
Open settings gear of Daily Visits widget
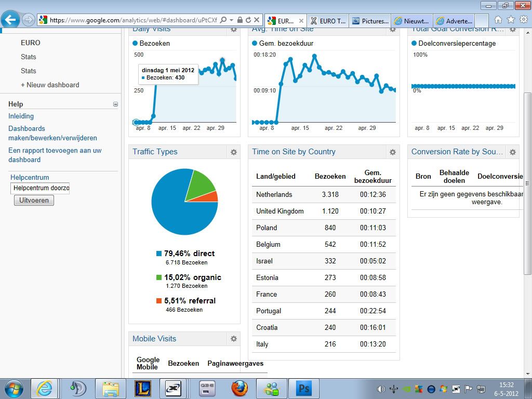click(234, 30)
